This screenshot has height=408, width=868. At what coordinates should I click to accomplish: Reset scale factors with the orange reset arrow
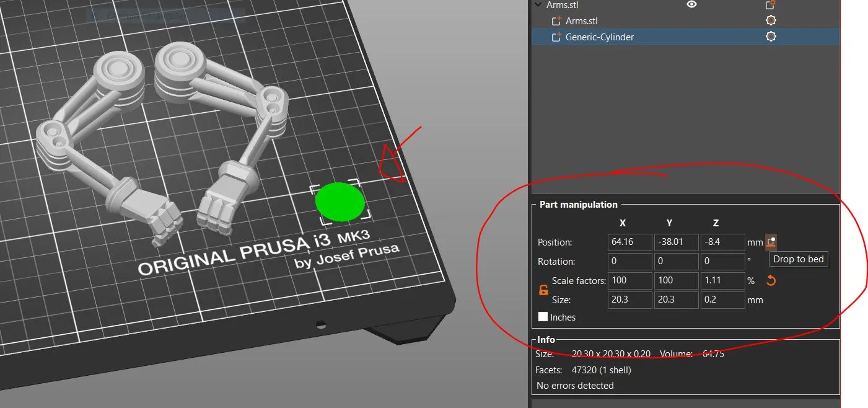tap(770, 280)
